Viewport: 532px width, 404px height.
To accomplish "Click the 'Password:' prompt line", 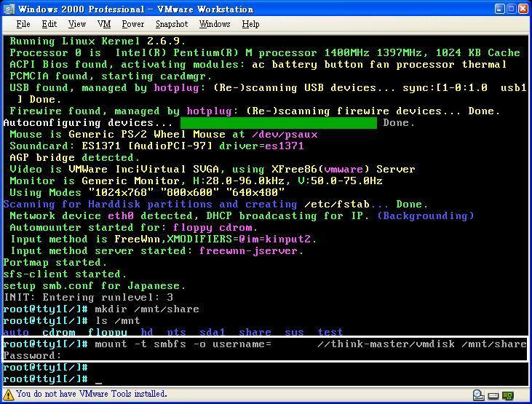I will 32,355.
